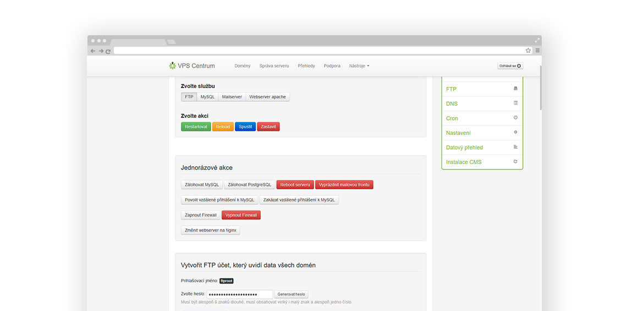Click the Zvolte heslo password field
Viewport: 644px width, 311px height.
click(241, 294)
